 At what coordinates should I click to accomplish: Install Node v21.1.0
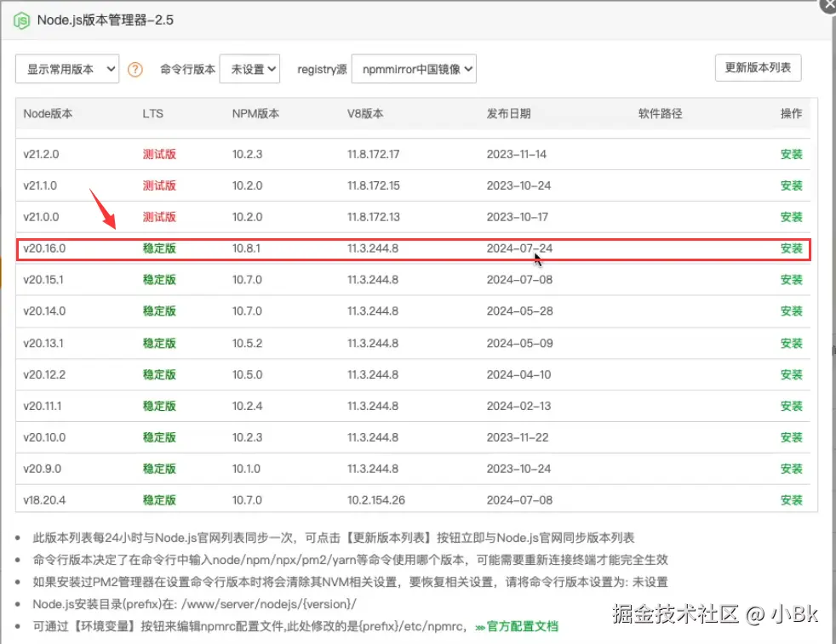coord(791,185)
